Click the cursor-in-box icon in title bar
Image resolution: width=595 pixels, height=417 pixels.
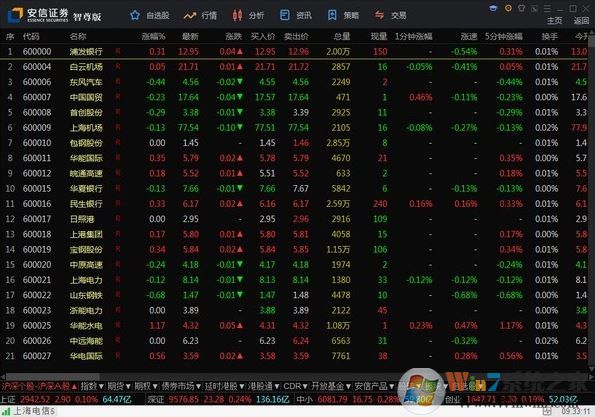point(535,8)
